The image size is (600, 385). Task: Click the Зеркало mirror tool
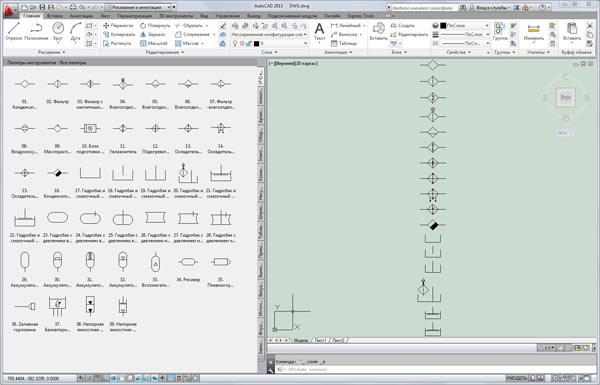click(x=153, y=34)
